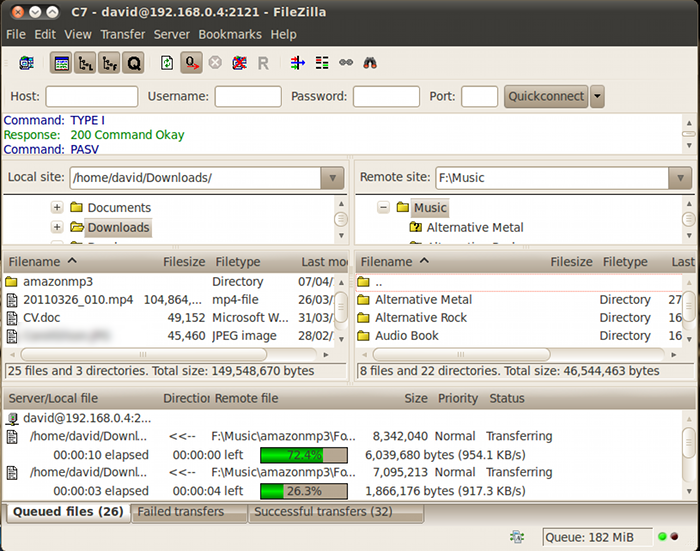This screenshot has height=551, width=700.
Task: Click the 72.4% transfer progress bar
Action: (304, 455)
